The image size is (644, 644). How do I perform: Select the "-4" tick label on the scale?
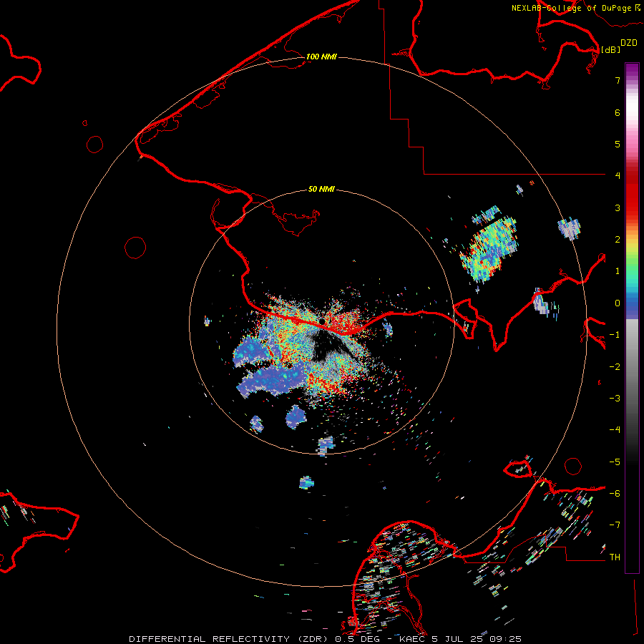coord(615,430)
